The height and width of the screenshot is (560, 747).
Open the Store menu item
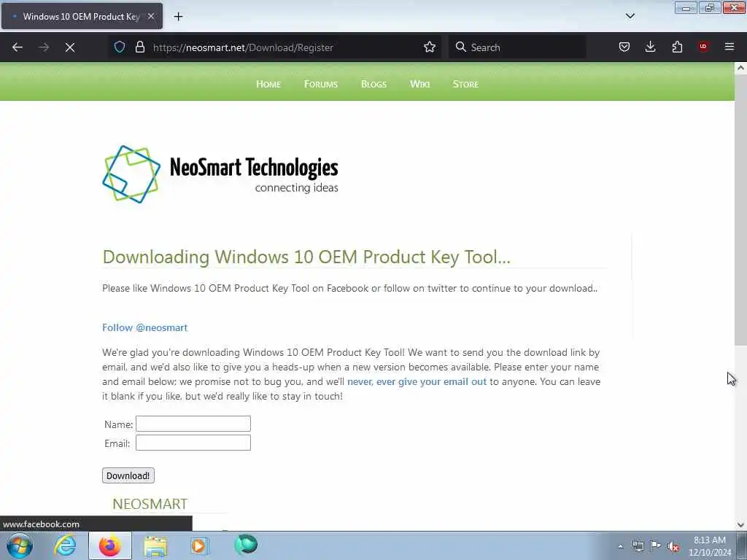click(x=465, y=85)
